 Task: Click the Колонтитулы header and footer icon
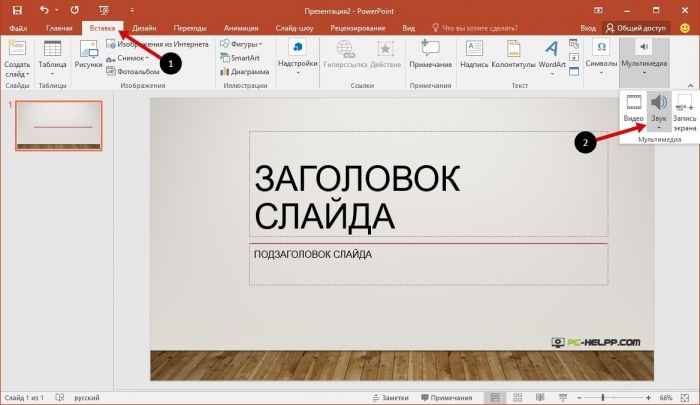(x=513, y=54)
